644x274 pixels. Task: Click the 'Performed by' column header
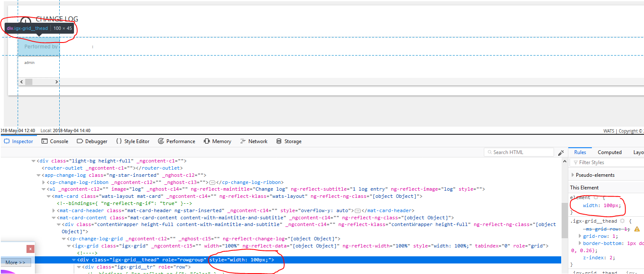coord(41,47)
